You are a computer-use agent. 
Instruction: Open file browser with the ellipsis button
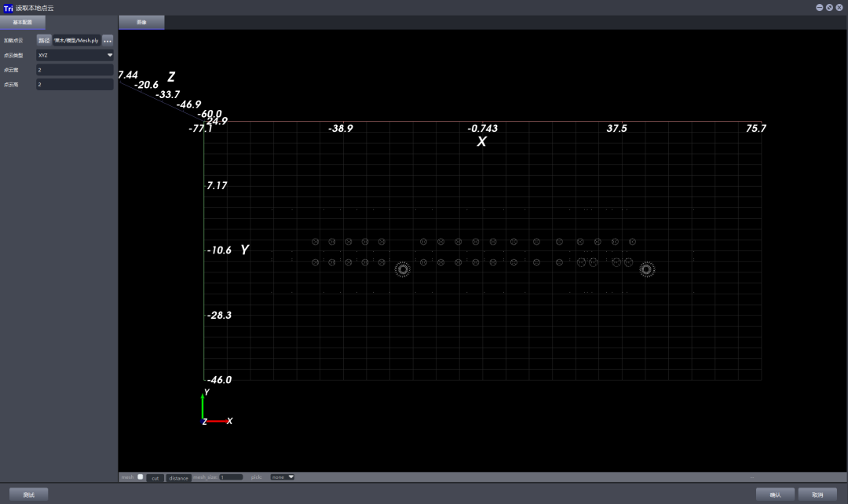click(x=108, y=40)
